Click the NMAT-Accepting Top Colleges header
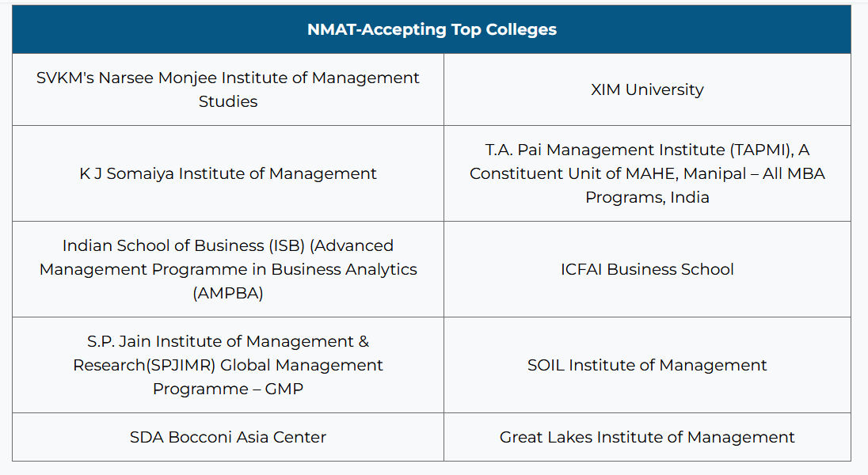The height and width of the screenshot is (475, 868). click(432, 29)
